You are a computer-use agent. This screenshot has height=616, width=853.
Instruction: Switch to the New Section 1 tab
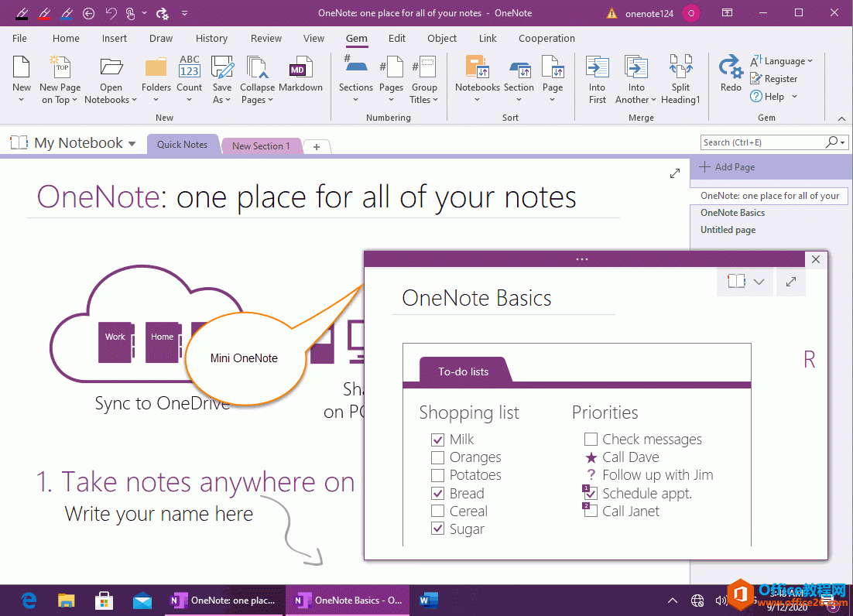click(x=261, y=145)
